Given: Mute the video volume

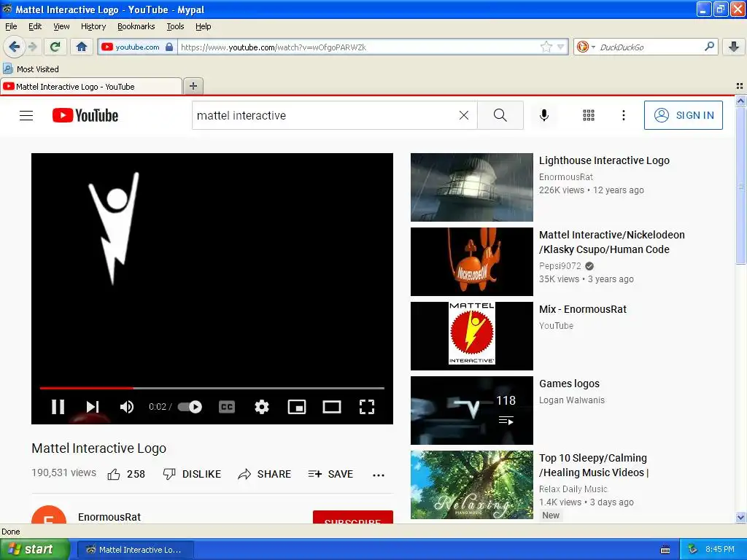Looking at the screenshot, I should [x=127, y=407].
